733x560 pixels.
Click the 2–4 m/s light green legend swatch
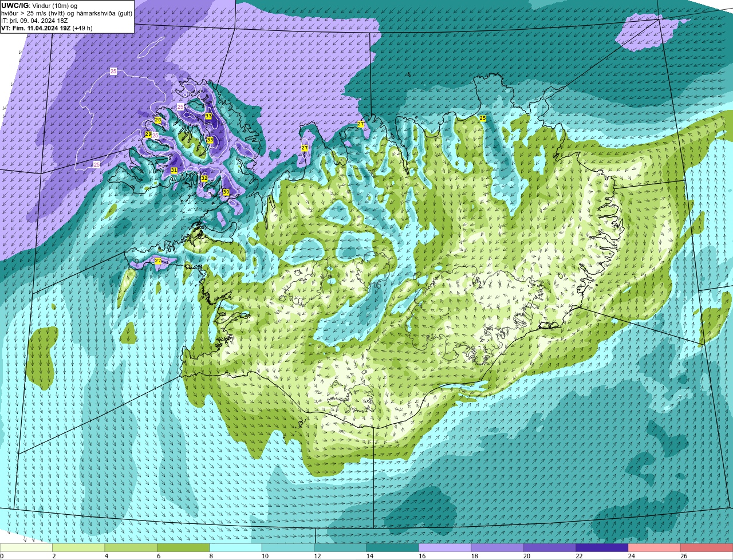click(x=79, y=547)
